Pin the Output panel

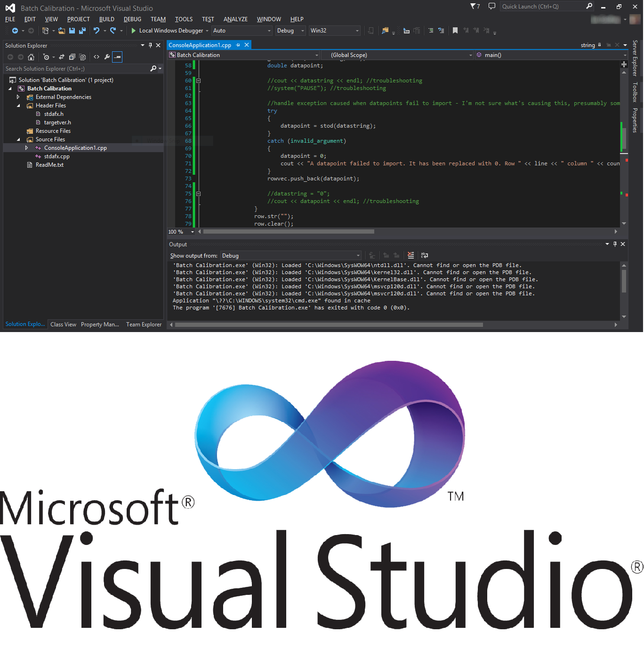click(615, 244)
